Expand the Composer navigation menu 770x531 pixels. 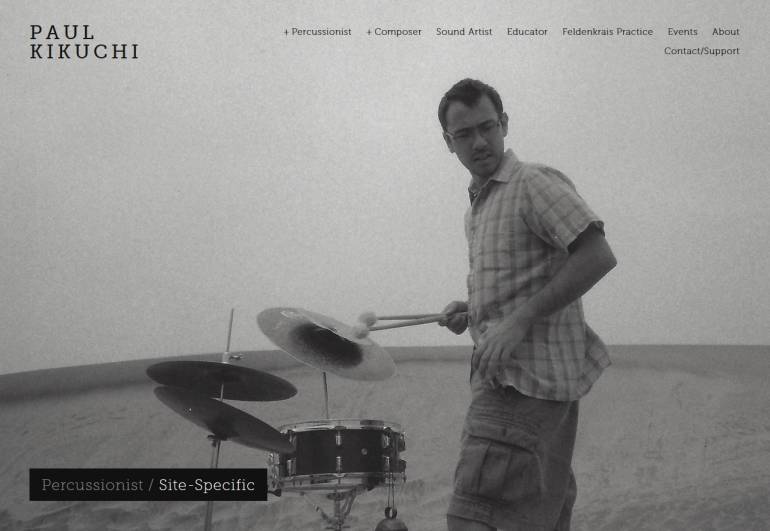click(x=394, y=32)
